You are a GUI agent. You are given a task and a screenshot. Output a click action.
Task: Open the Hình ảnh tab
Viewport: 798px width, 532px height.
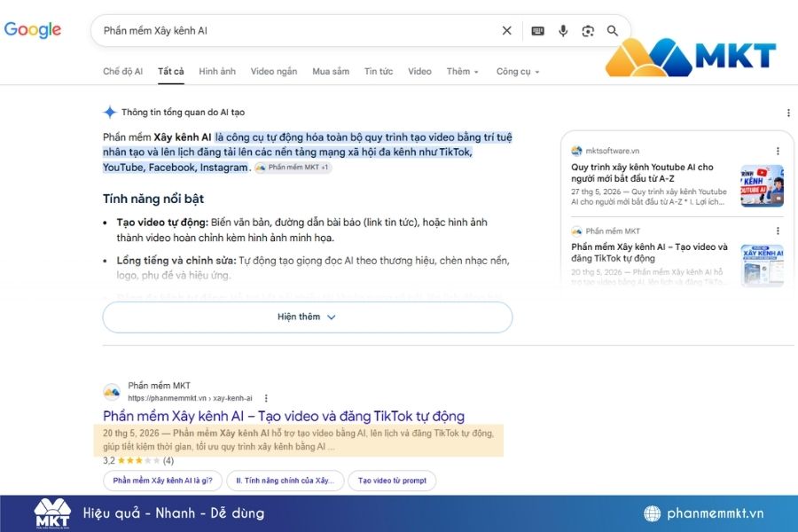pos(217,71)
